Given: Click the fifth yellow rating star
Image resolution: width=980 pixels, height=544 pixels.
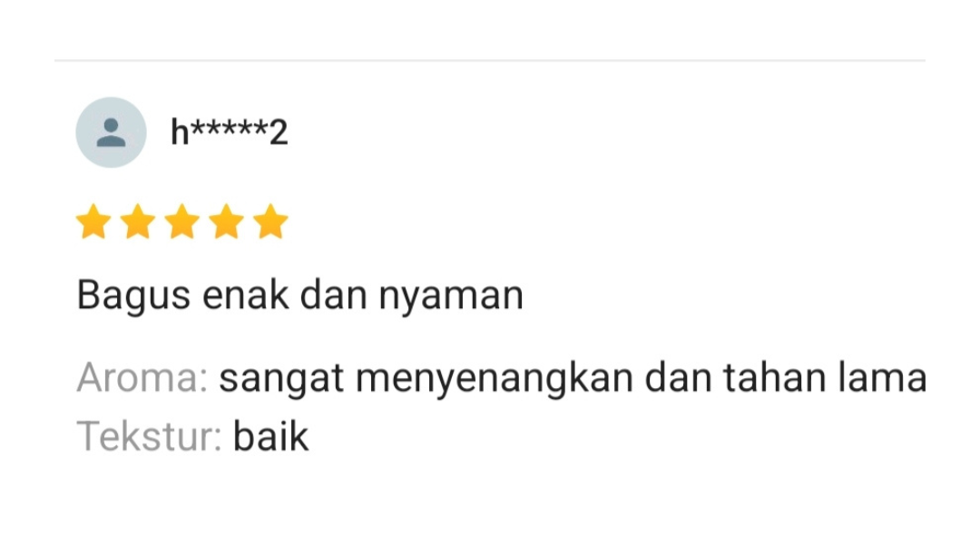Looking at the screenshot, I should [x=270, y=222].
